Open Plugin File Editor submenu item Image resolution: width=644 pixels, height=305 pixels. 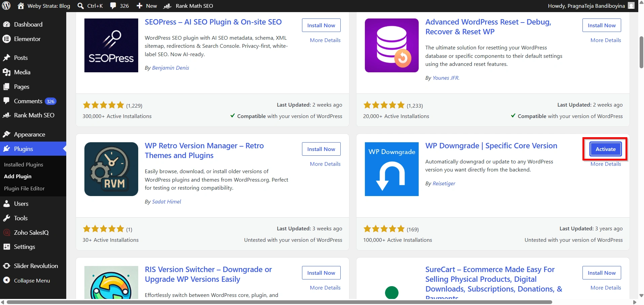click(24, 188)
